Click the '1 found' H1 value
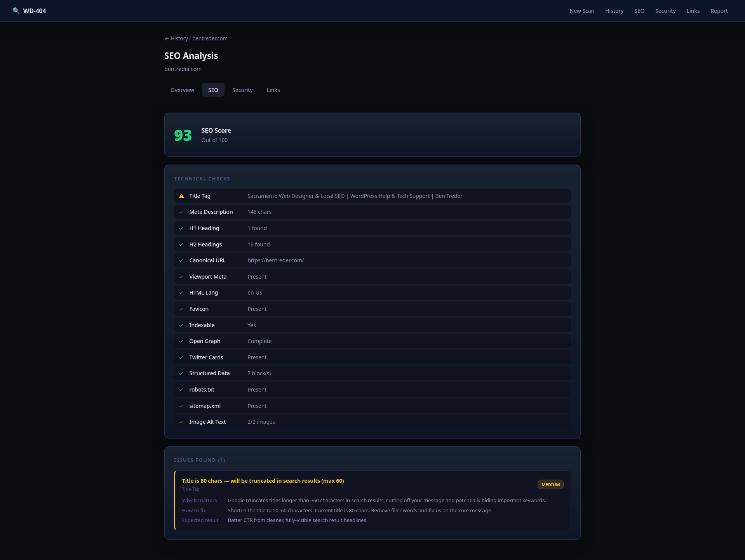 click(257, 228)
